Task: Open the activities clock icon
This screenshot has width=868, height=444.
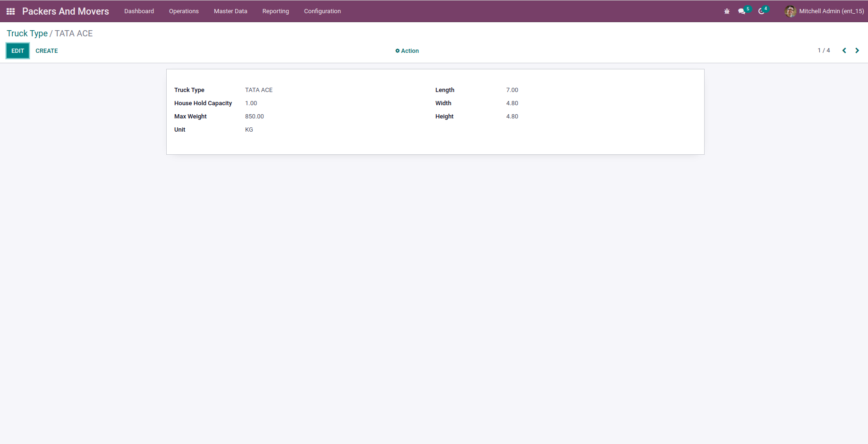Action: coord(761,11)
